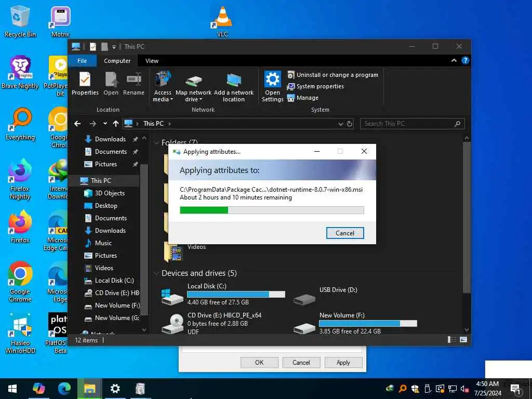
Task: Open the View ribbon tab
Action: [152, 61]
